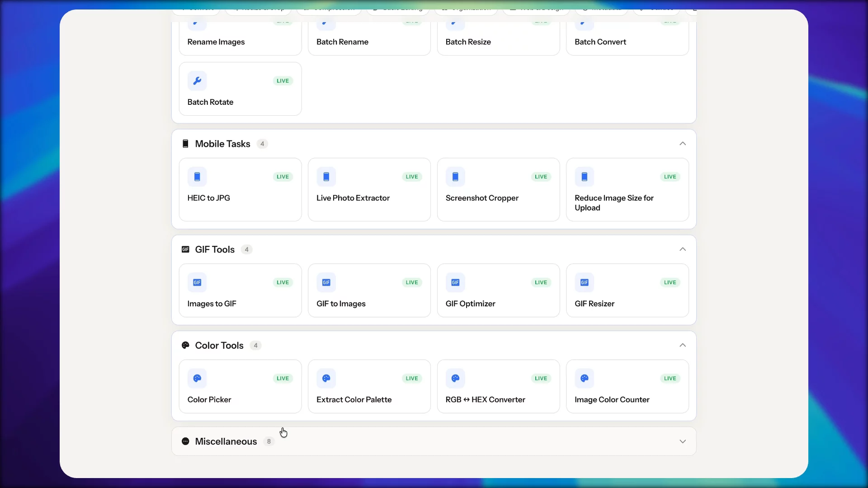Viewport: 868px width, 488px height.
Task: Open the Color Picker title
Action: tap(209, 399)
